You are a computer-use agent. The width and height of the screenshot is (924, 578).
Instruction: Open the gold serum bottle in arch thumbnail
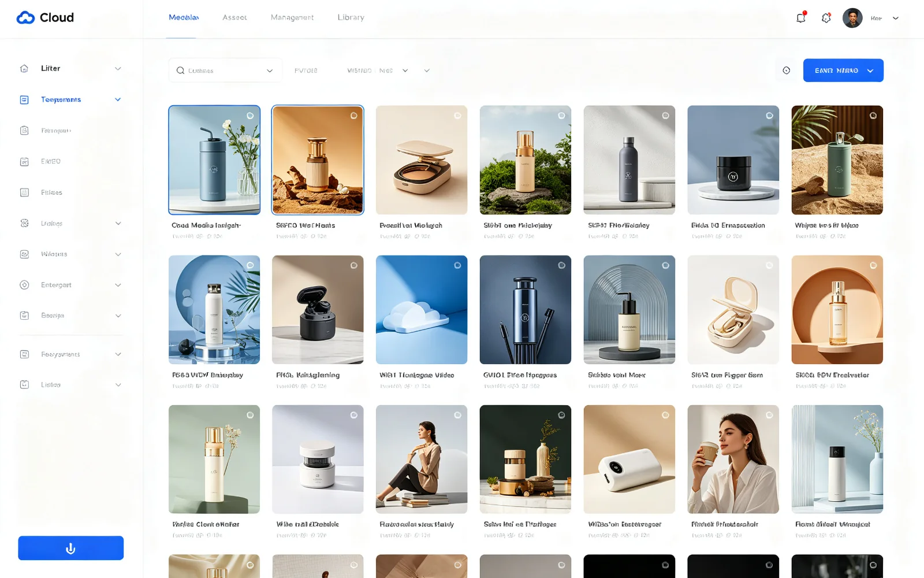(837, 310)
